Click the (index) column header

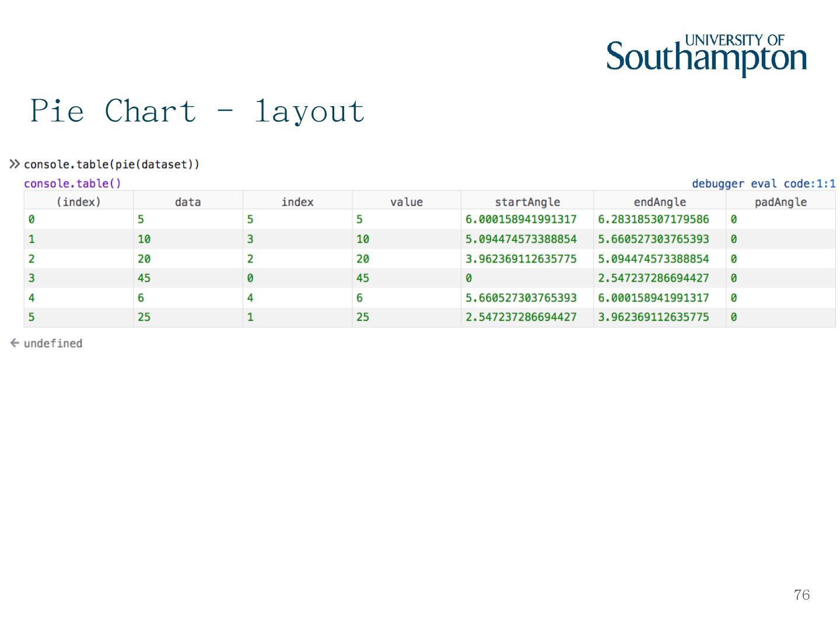click(x=78, y=202)
